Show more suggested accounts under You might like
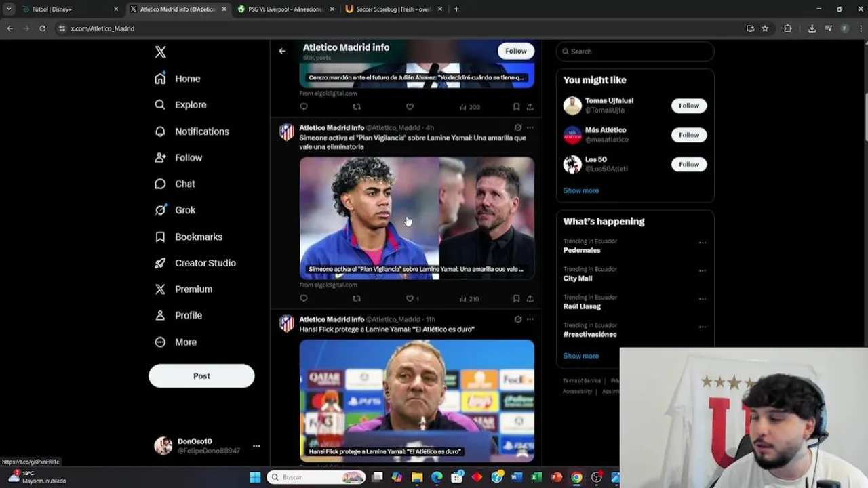868x488 pixels. click(x=581, y=190)
